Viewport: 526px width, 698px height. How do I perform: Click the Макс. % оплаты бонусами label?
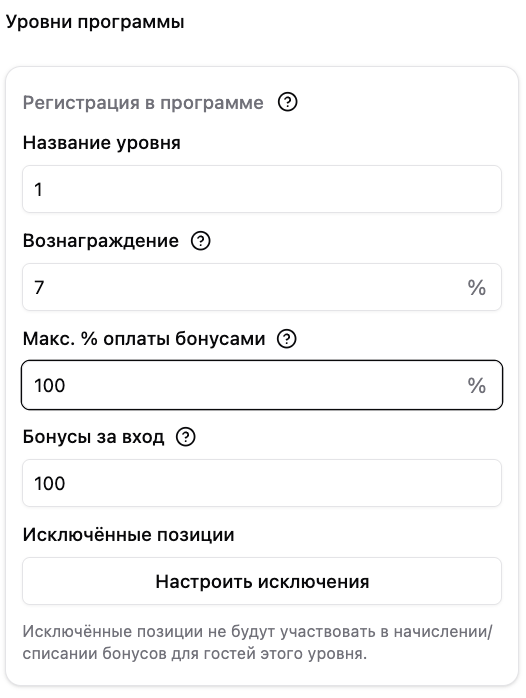click(144, 339)
